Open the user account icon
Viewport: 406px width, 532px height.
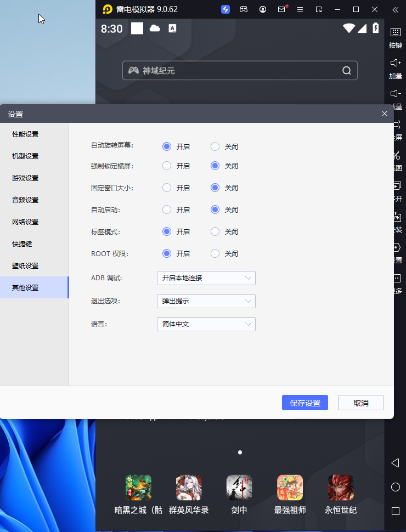(x=263, y=9)
